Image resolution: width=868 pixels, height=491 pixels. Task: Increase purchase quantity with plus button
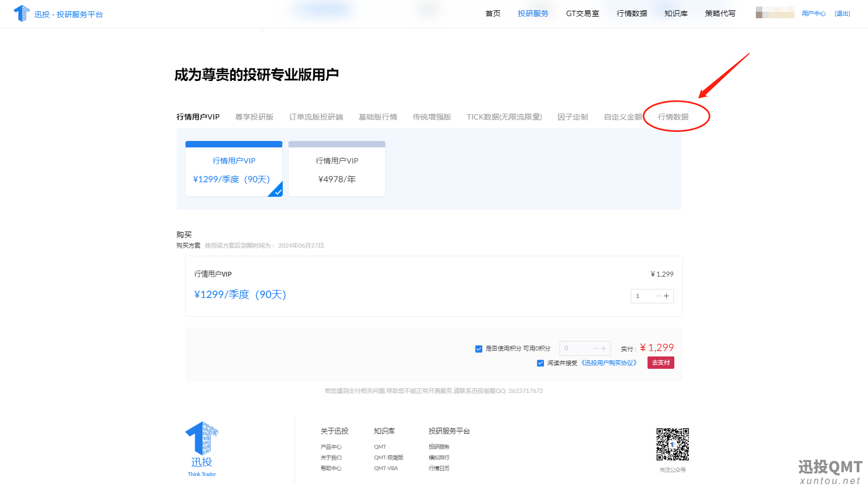[666, 296]
